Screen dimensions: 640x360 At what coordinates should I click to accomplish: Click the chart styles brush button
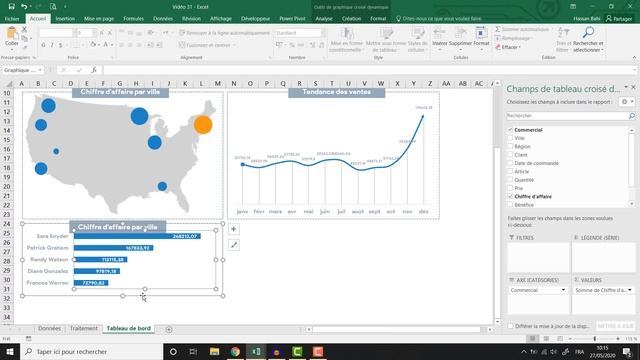tap(233, 245)
